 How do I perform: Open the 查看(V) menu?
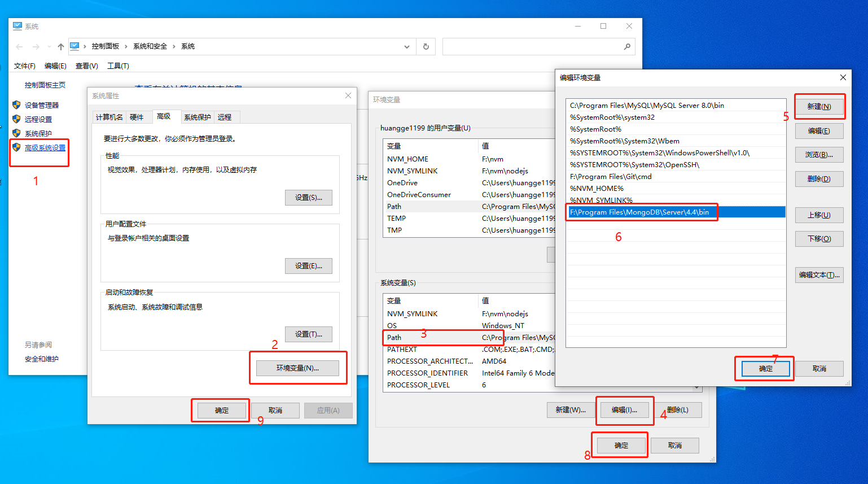(87, 66)
